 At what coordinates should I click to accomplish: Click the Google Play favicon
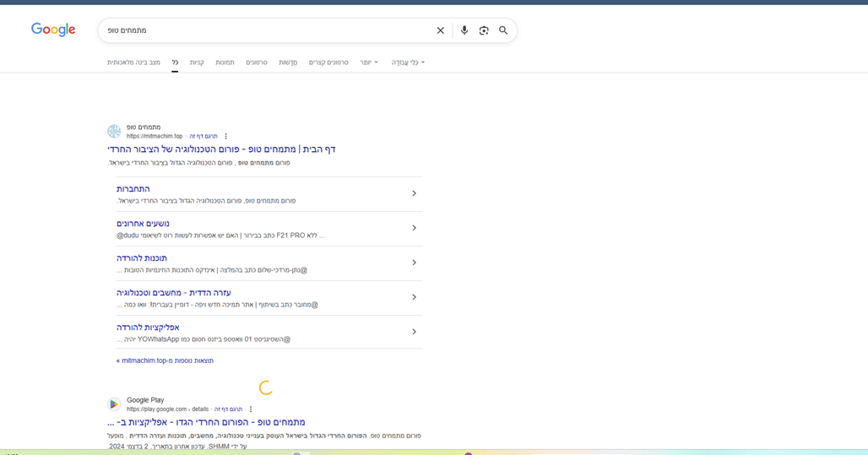pyautogui.click(x=114, y=404)
